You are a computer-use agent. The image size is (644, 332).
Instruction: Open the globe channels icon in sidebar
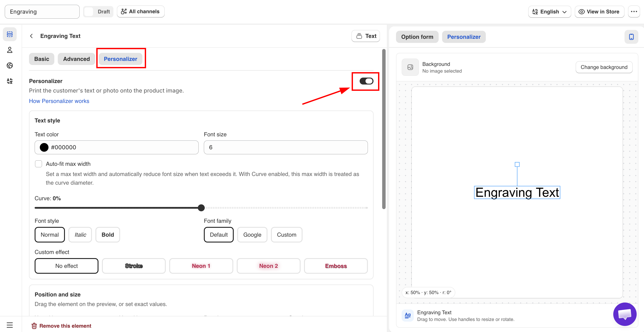(10, 65)
